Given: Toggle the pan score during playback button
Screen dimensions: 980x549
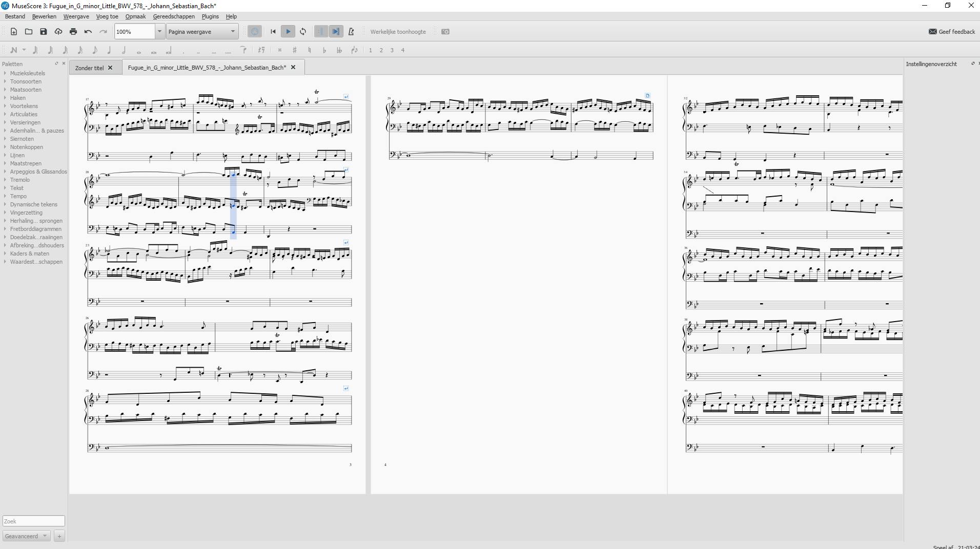Looking at the screenshot, I should pos(336,32).
